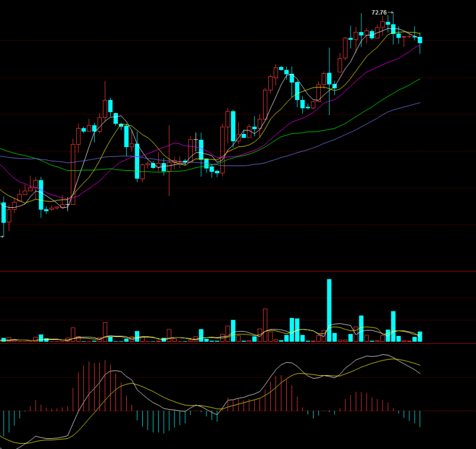Click right end of yellow MACD signal line
This screenshot has width=476, height=449.
[420, 365]
